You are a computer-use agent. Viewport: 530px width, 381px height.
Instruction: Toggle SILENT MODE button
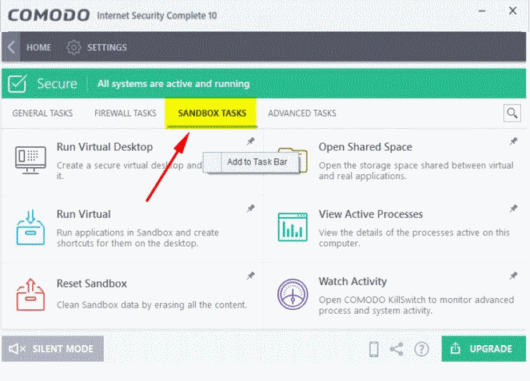[53, 349]
